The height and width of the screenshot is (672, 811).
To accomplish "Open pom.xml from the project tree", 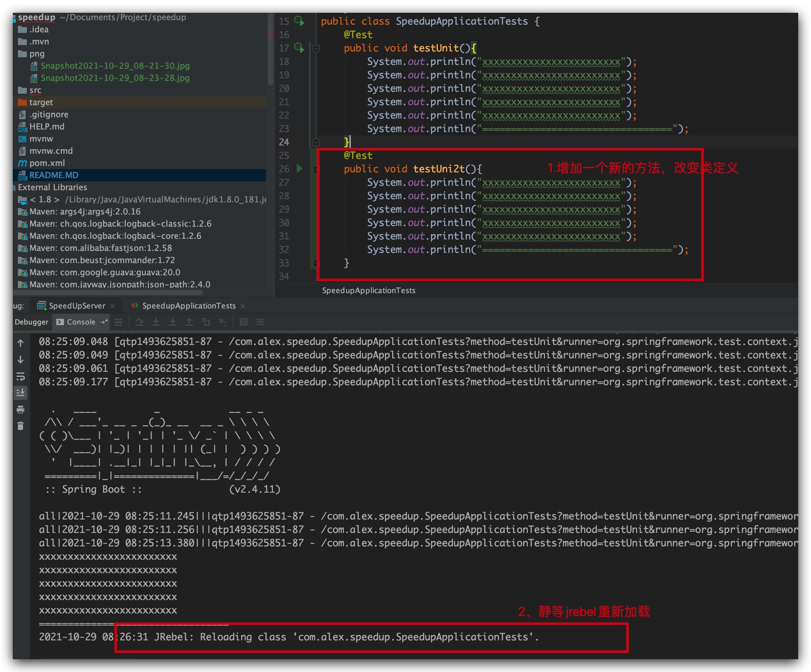I will coord(47,163).
